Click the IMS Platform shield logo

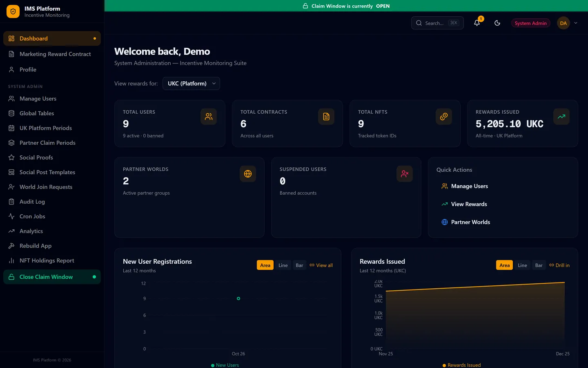click(13, 11)
